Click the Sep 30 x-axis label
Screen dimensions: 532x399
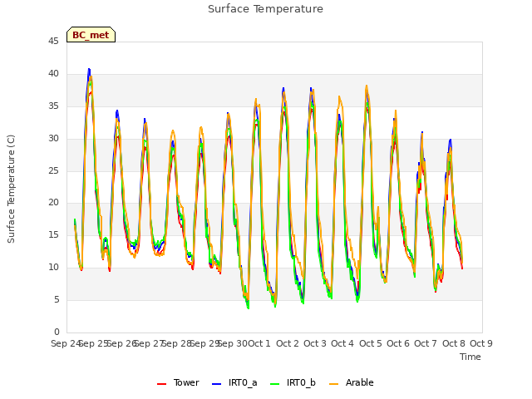pyautogui.click(x=233, y=343)
